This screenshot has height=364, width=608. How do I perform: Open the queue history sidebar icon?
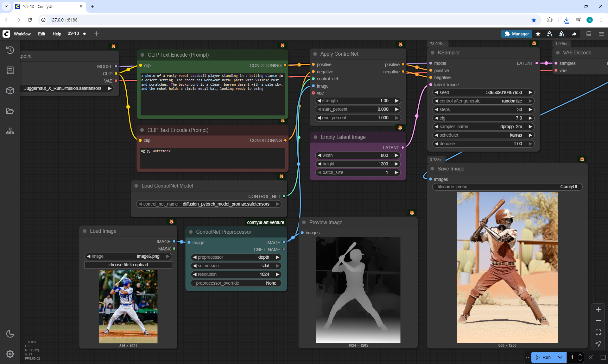pyautogui.click(x=10, y=50)
